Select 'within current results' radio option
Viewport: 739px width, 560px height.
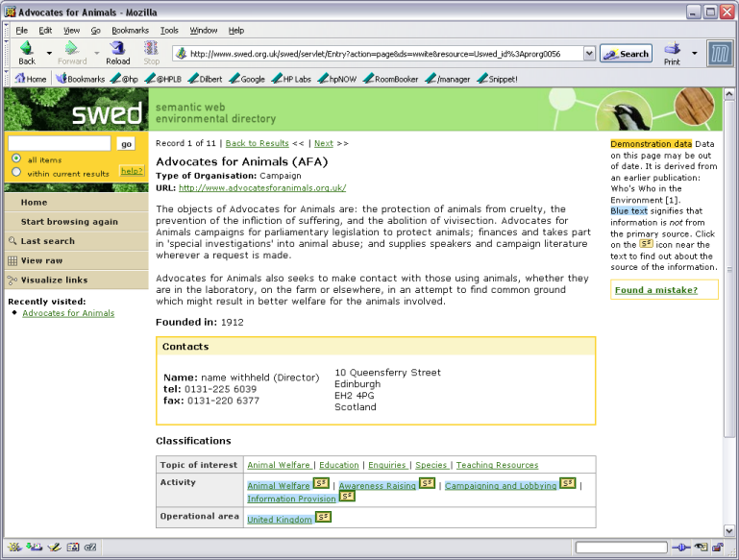coord(16,173)
